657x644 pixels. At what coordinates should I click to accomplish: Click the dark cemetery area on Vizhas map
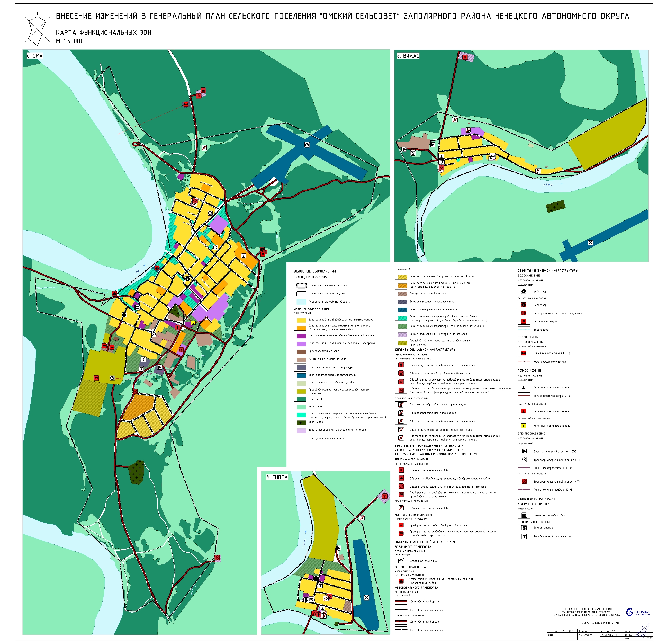(x=556, y=206)
